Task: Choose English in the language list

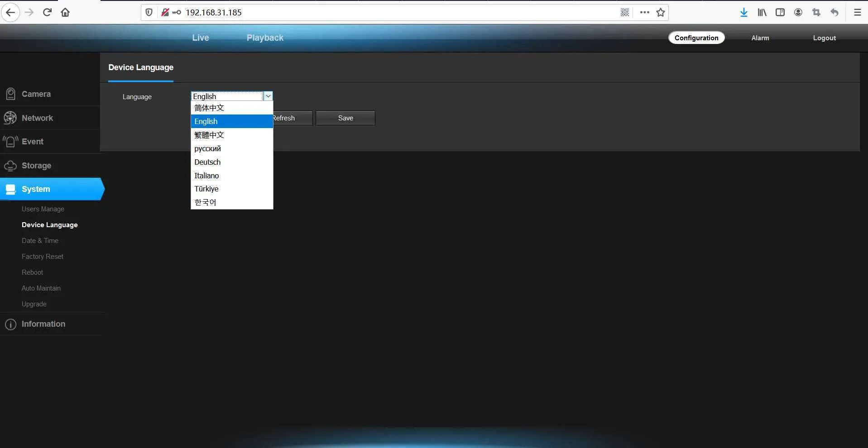Action: tap(232, 121)
